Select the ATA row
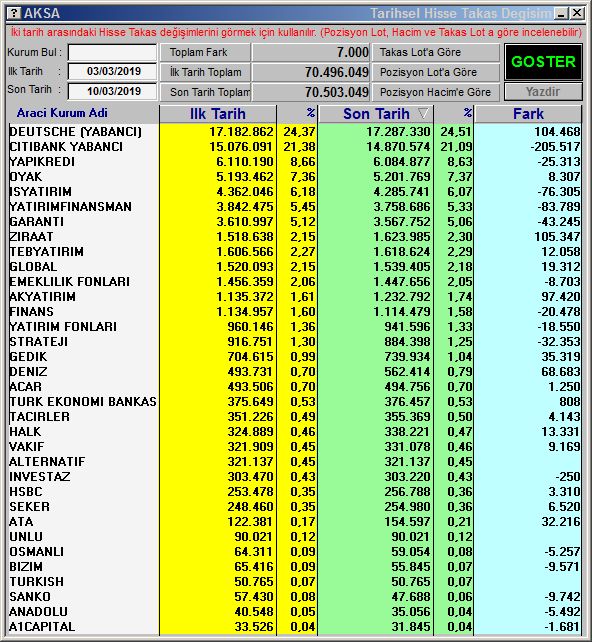 pos(295,522)
